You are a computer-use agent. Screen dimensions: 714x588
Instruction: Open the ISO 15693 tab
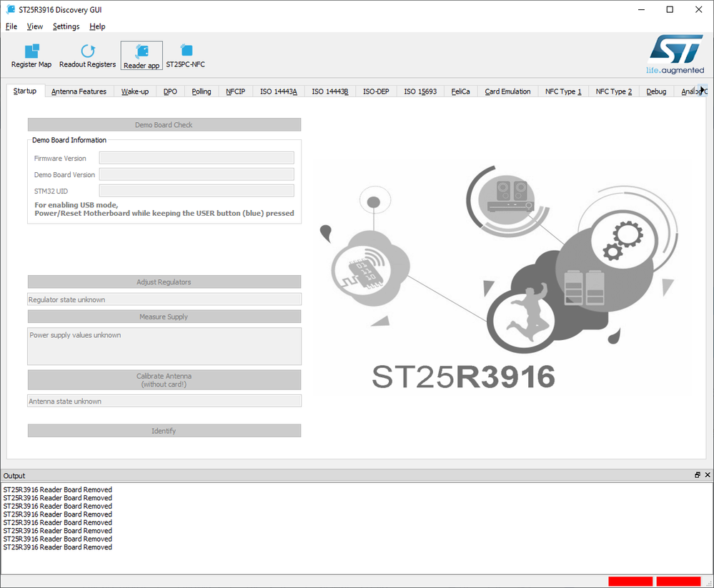pyautogui.click(x=420, y=91)
